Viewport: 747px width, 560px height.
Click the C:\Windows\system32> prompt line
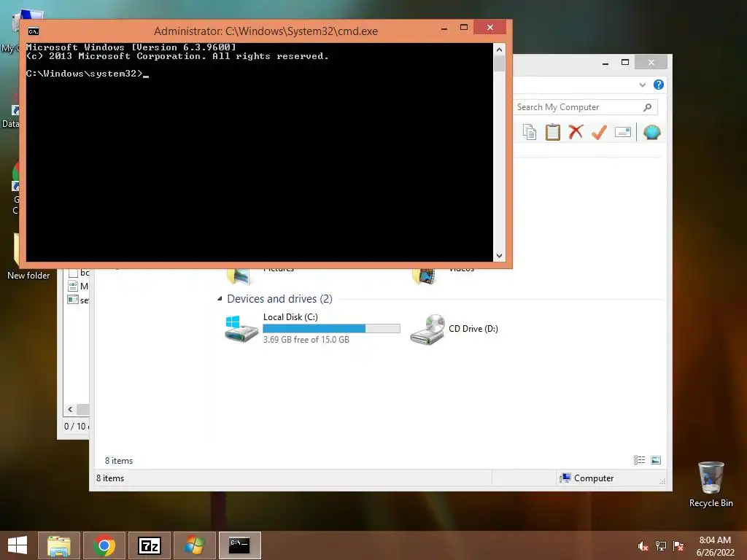pyautogui.click(x=88, y=74)
